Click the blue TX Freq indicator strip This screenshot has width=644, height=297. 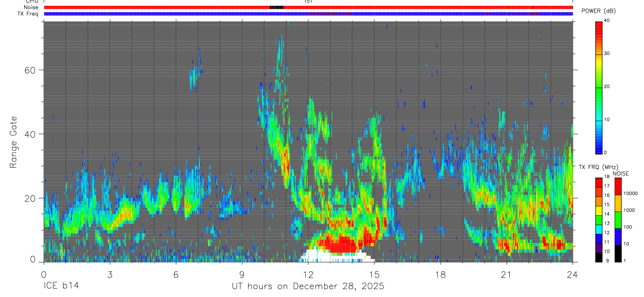pyautogui.click(x=308, y=14)
